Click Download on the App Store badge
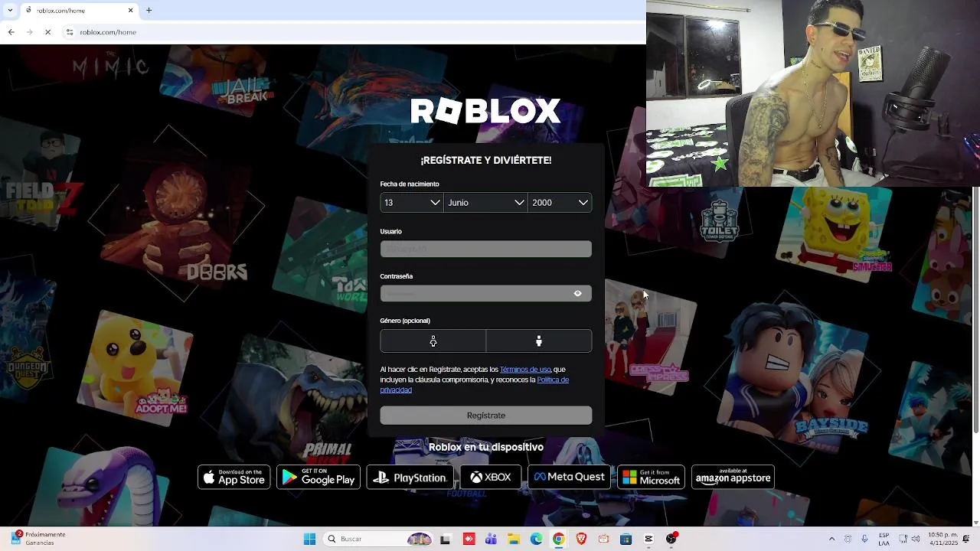This screenshot has width=980, height=551. [234, 478]
